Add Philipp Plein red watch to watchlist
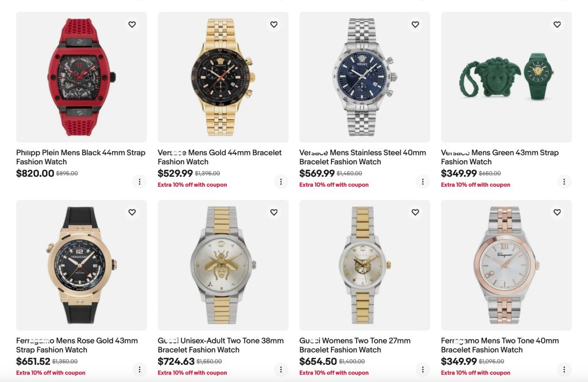 pos(132,25)
